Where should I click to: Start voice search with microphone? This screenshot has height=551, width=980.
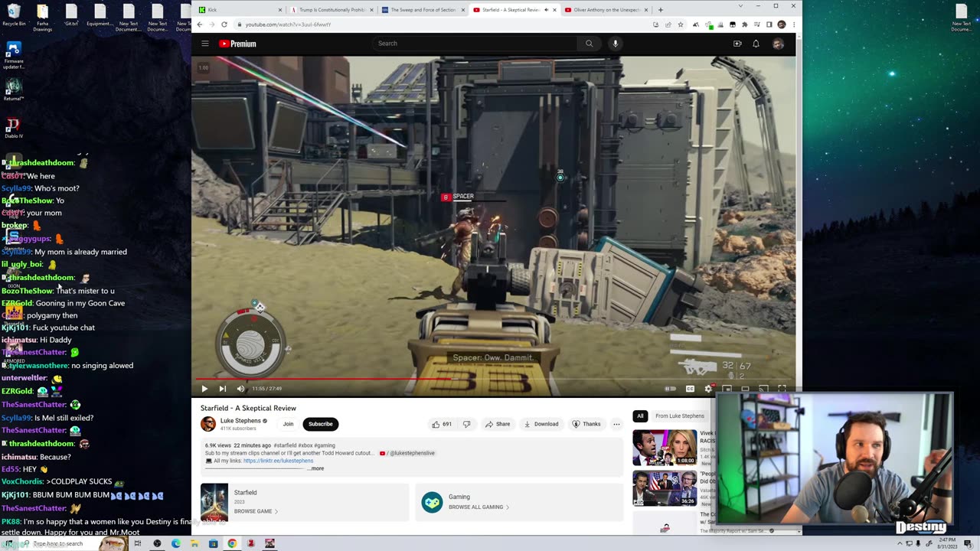615,44
